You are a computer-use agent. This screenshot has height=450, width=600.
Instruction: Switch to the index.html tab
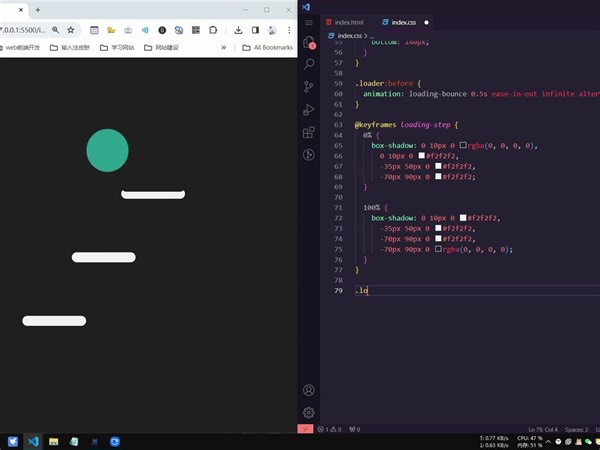coord(344,22)
